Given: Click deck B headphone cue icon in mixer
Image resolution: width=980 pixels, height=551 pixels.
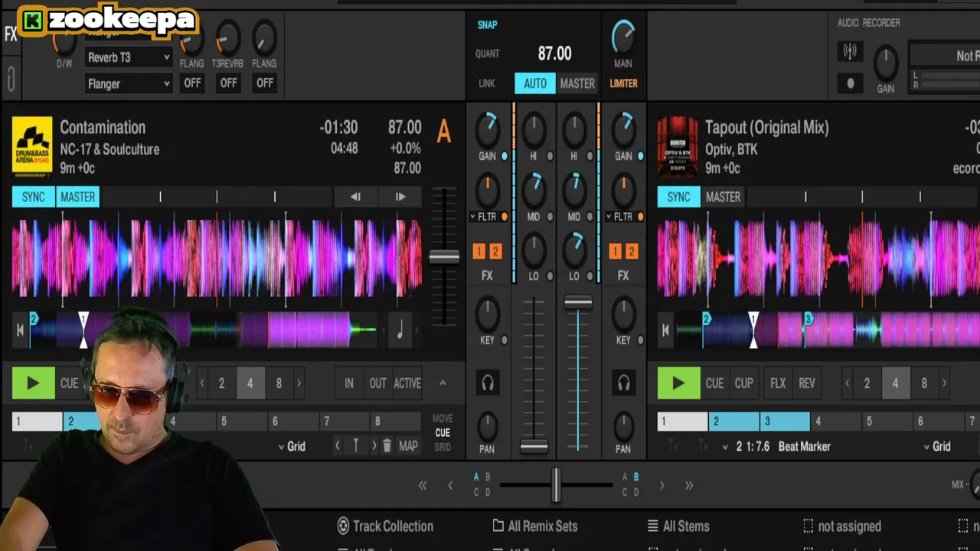Looking at the screenshot, I should [623, 383].
